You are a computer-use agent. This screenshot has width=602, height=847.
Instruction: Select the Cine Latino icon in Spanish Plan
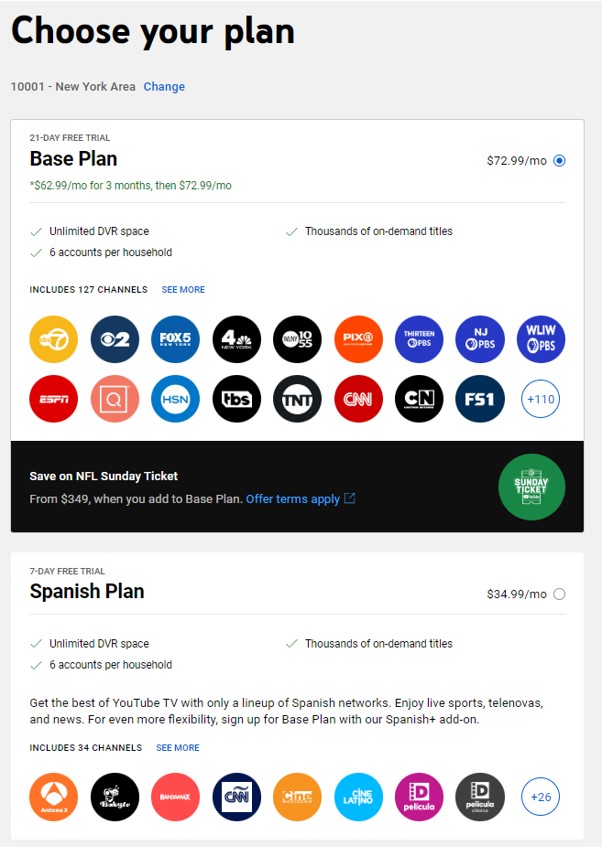357,797
